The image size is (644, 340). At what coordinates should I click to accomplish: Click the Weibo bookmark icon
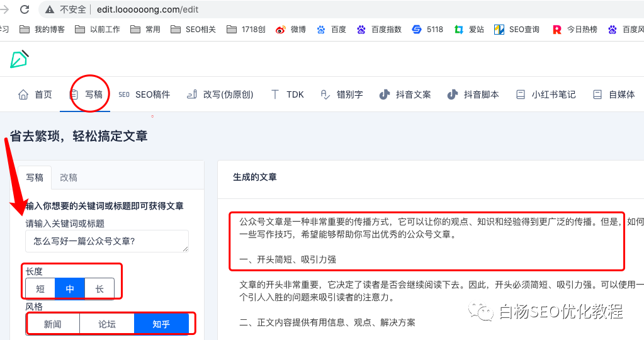coord(281,30)
